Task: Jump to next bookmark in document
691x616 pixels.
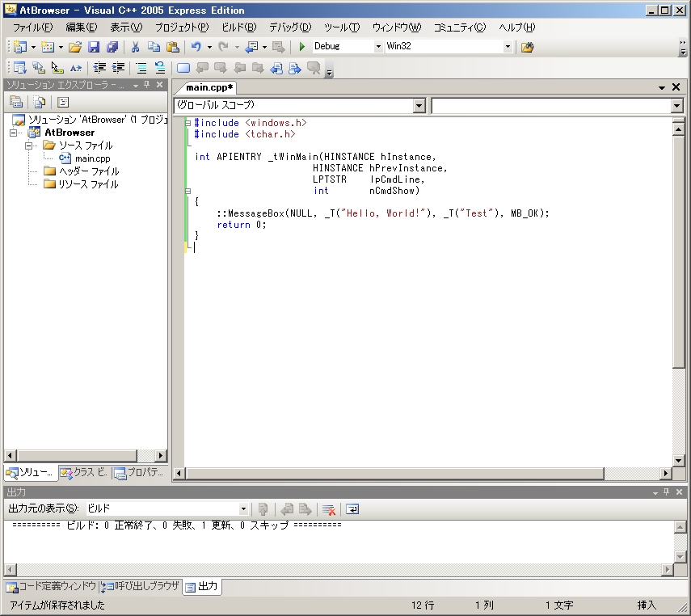Action: pyautogui.click(x=295, y=68)
